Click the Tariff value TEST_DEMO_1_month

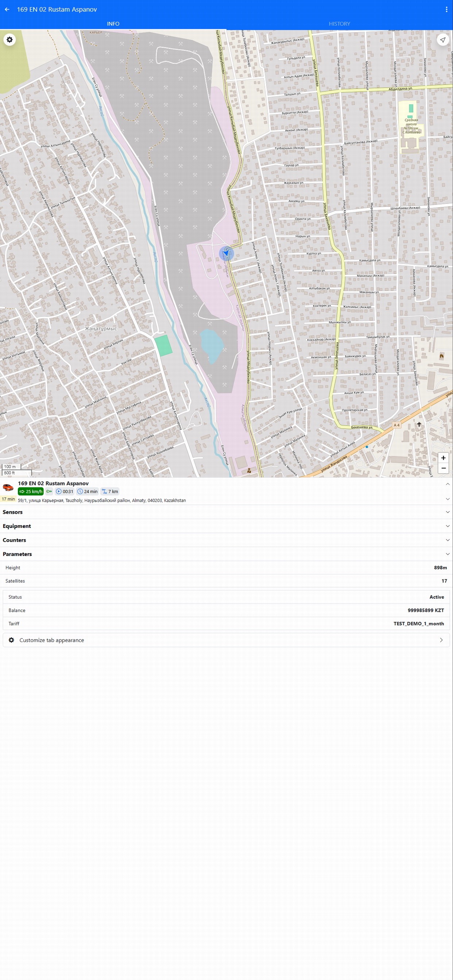tap(419, 623)
